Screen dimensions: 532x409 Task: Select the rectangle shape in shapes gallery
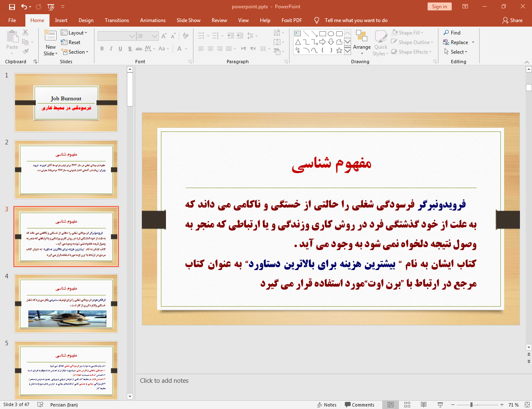(323, 34)
